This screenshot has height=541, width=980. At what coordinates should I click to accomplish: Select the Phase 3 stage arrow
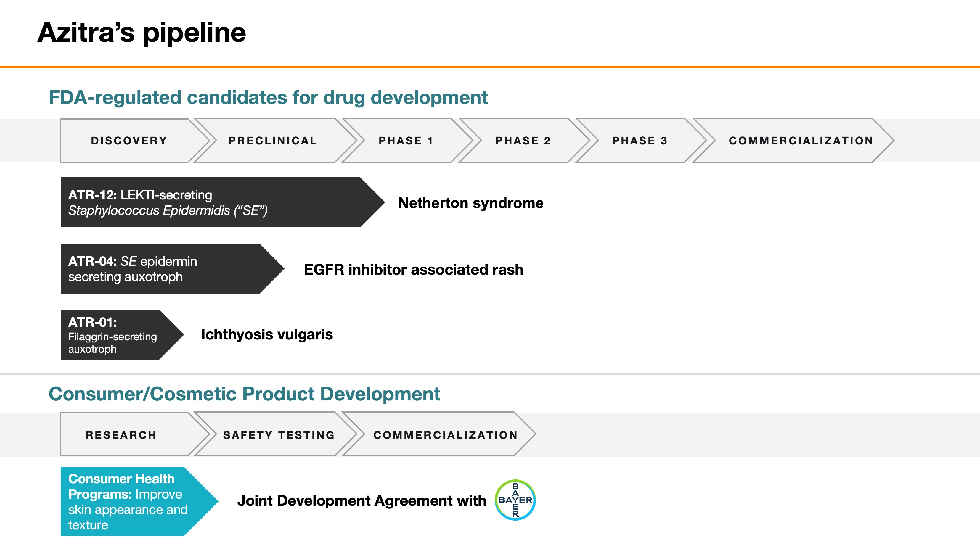[x=640, y=141]
